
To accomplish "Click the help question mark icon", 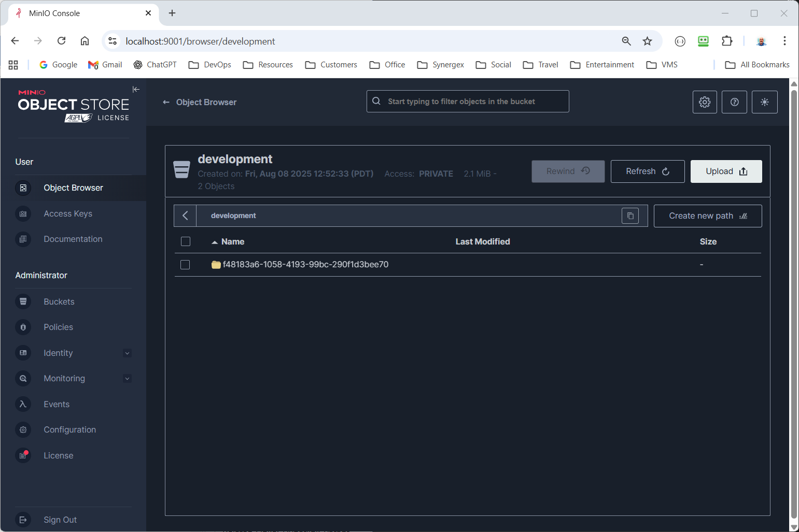I will tap(734, 102).
